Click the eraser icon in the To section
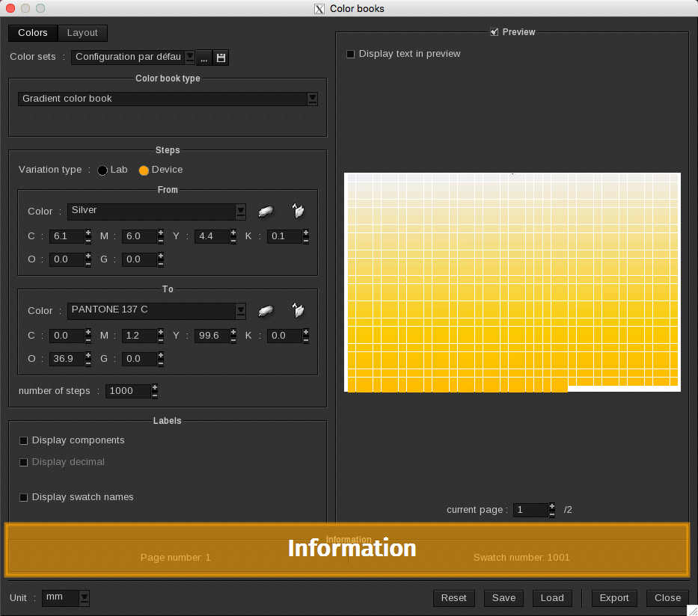Image resolution: width=698 pixels, height=616 pixels. click(266, 311)
